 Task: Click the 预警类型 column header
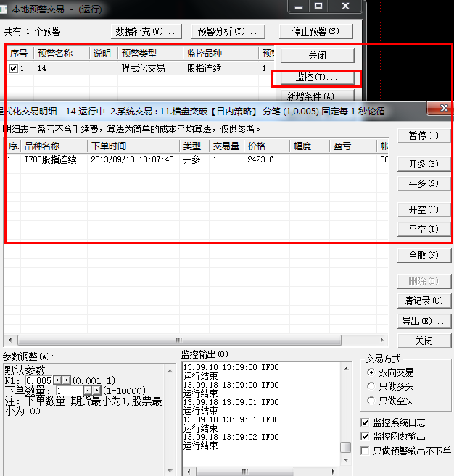click(150, 54)
